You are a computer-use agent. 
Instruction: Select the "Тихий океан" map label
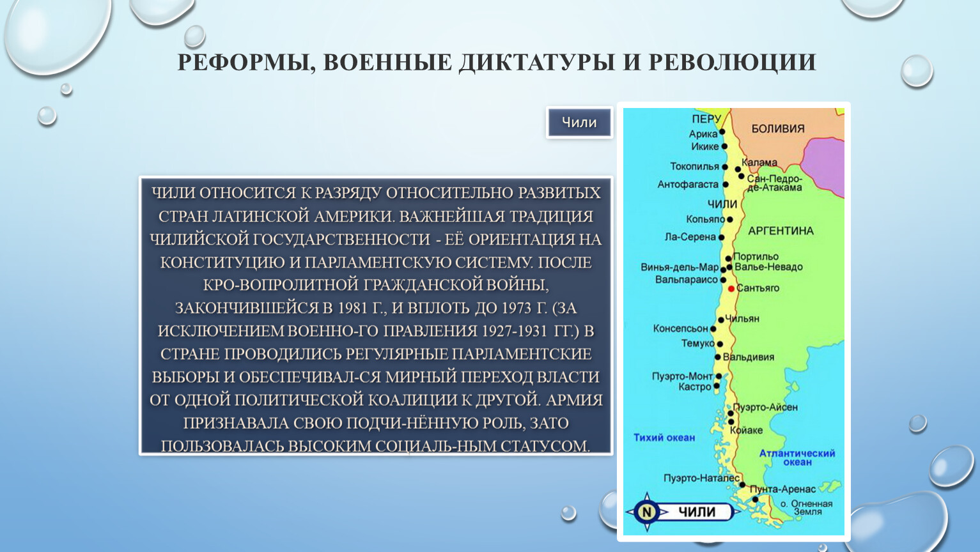tap(664, 438)
